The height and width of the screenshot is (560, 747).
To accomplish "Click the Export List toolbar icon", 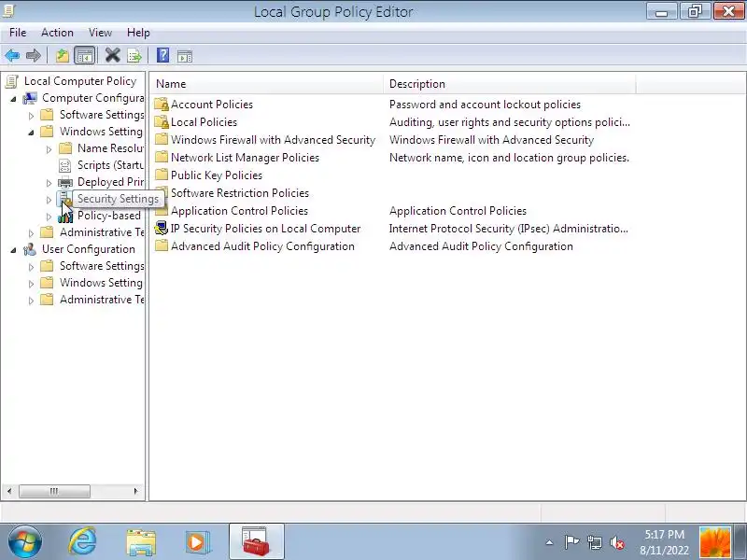I will 134,56.
